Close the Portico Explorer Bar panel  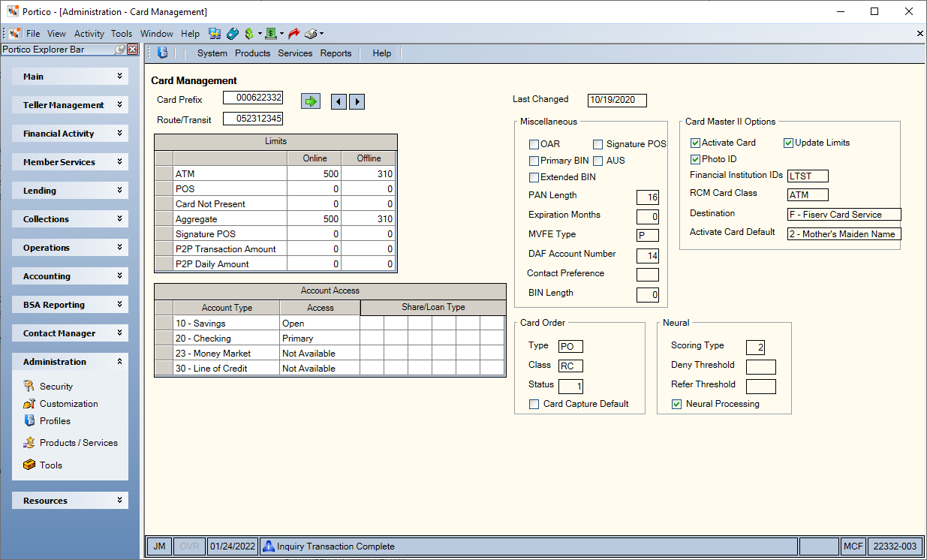tap(133, 50)
